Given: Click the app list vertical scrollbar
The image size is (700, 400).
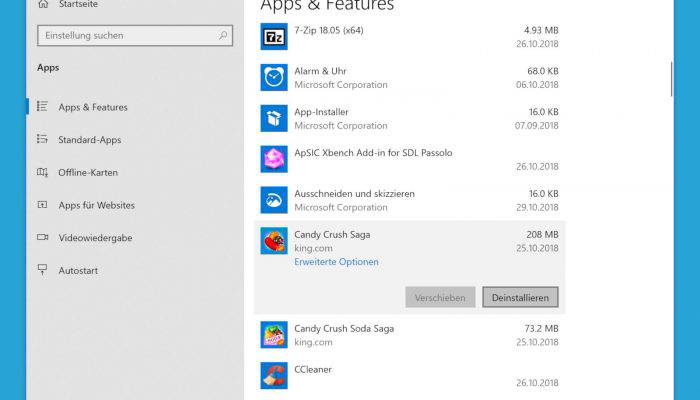Looking at the screenshot, I should point(671,79).
